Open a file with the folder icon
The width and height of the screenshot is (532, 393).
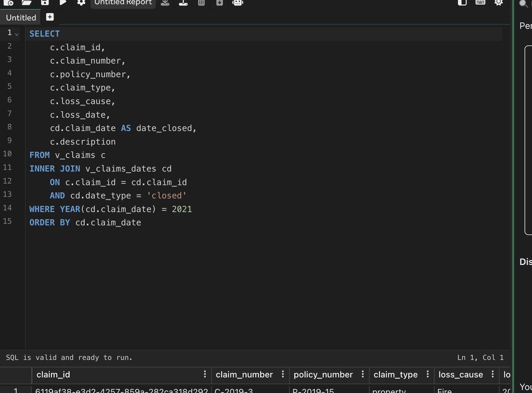(x=27, y=3)
